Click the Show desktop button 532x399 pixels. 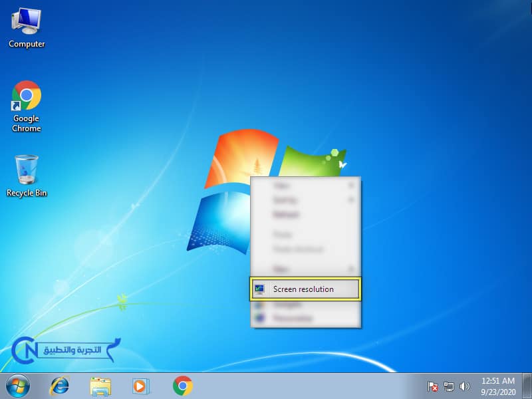527,386
